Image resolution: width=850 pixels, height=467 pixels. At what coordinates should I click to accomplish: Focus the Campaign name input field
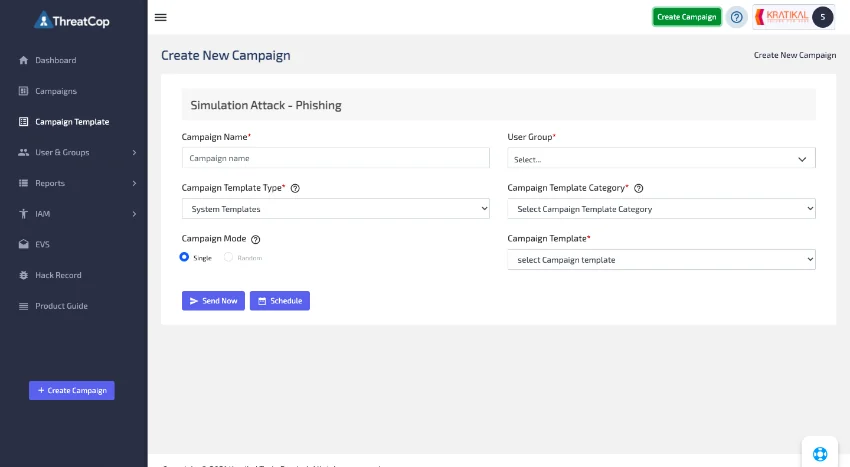tap(336, 158)
